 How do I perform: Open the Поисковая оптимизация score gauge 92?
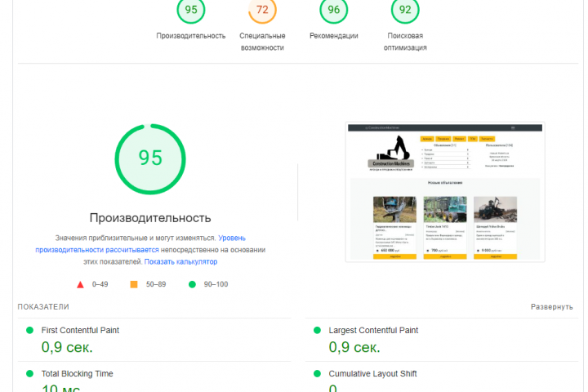[405, 10]
